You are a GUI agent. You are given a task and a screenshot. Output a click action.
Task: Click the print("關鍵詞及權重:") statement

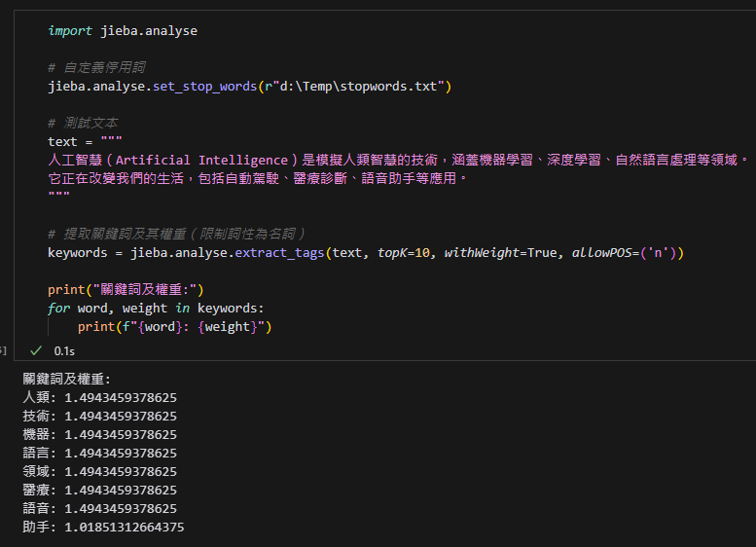pos(126,289)
